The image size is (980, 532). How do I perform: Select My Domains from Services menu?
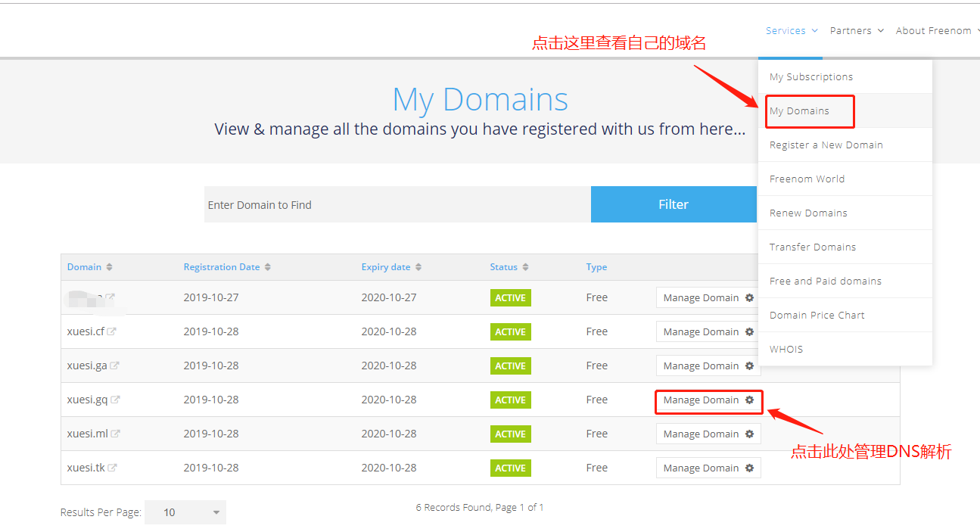pos(800,111)
